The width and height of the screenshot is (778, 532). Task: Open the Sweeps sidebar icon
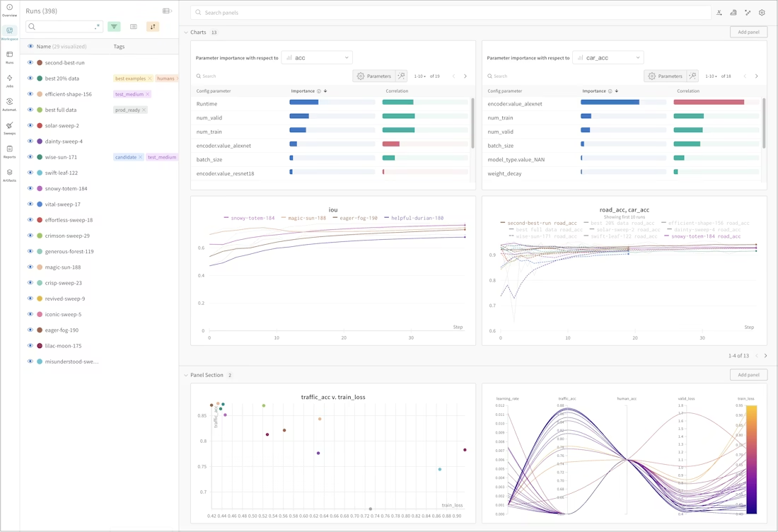[x=9, y=127]
